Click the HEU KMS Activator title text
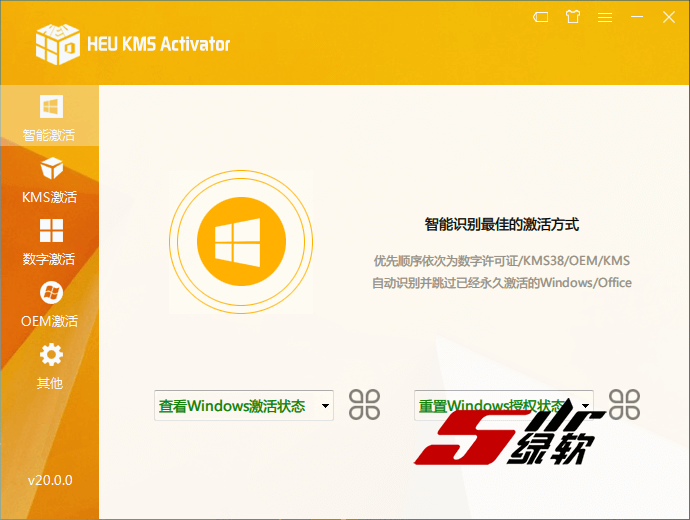Image resolution: width=690 pixels, height=520 pixels. 158,44
